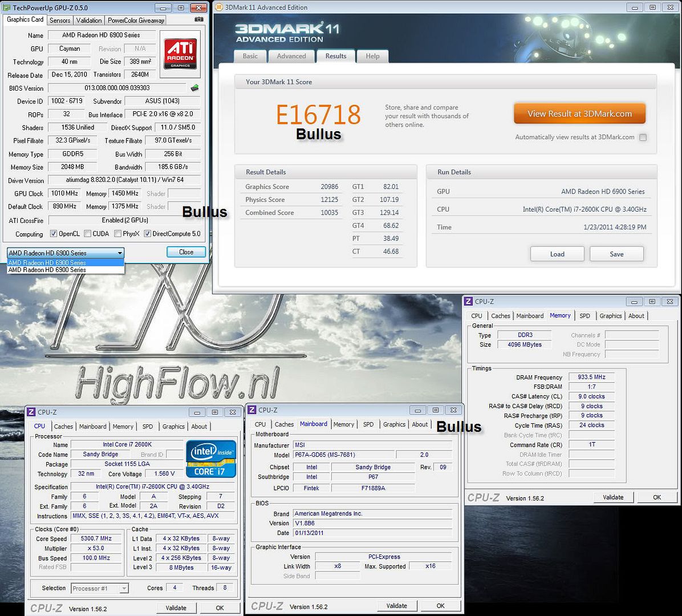This screenshot has height=616, width=682.
Task: Click the Save button in Run Details
Action: coord(616,254)
